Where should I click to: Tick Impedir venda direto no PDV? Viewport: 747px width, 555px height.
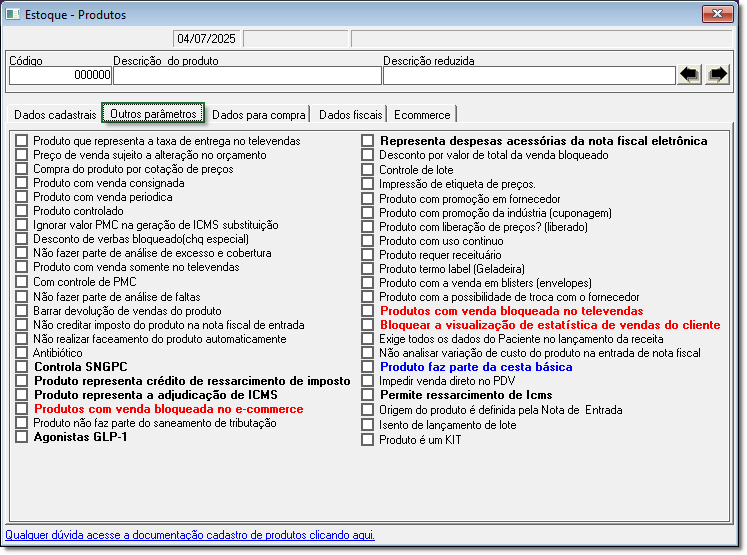coord(367,381)
